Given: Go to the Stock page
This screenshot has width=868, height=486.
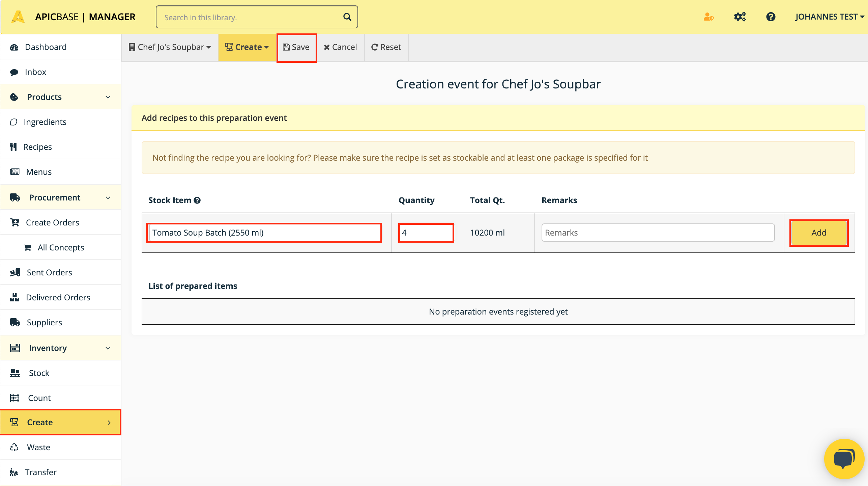Looking at the screenshot, I should pos(61,373).
